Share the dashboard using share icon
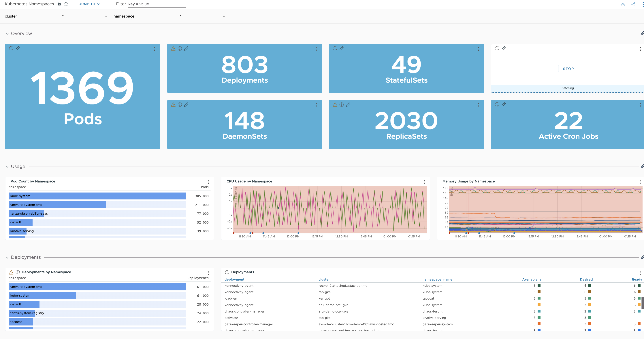644x339 pixels. pyautogui.click(x=633, y=4)
